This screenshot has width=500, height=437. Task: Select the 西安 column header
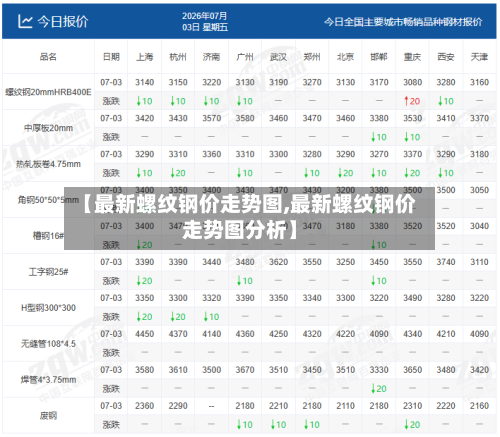click(x=446, y=57)
